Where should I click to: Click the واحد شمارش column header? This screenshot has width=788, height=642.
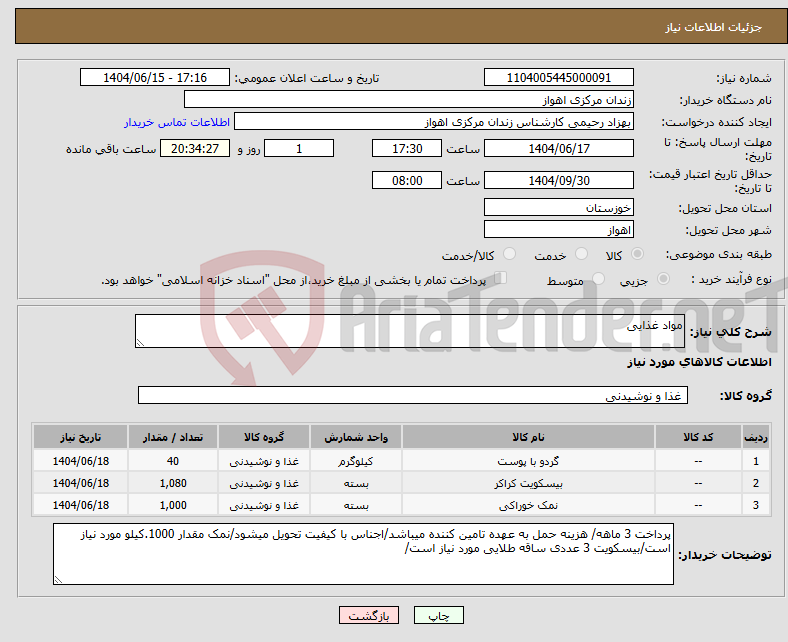click(356, 437)
